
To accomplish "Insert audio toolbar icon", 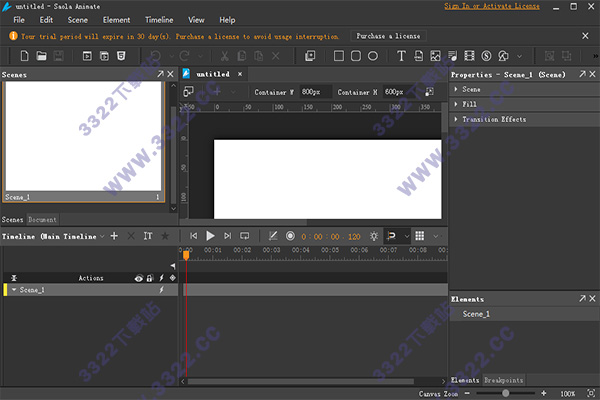I will (452, 56).
